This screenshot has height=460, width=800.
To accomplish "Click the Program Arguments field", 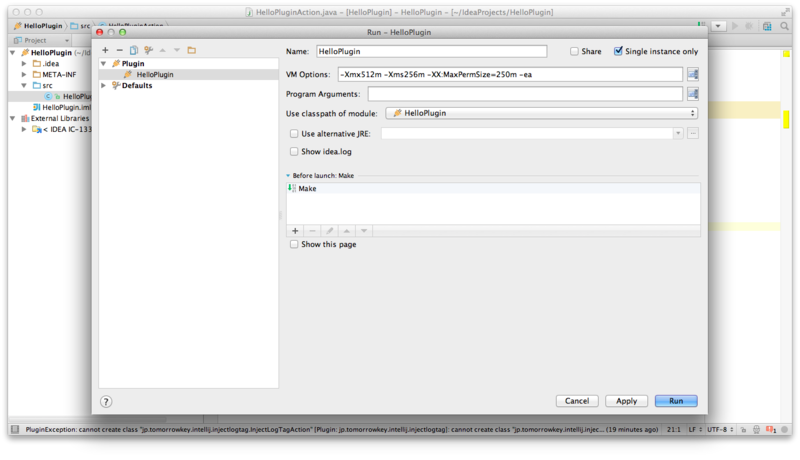I will tap(525, 94).
